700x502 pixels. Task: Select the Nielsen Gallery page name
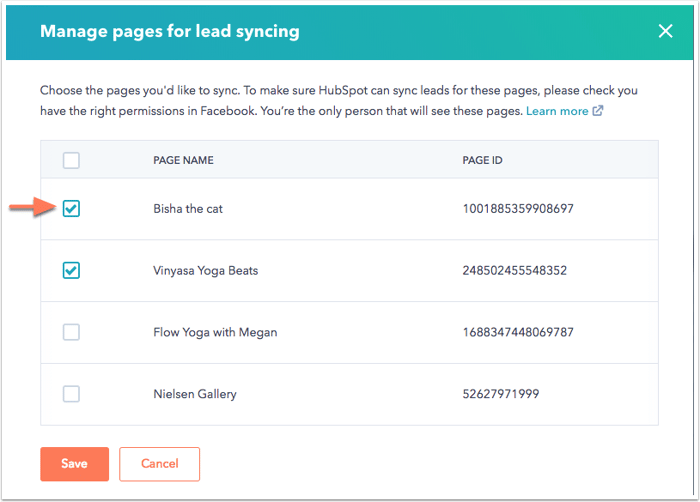pyautogui.click(x=195, y=394)
